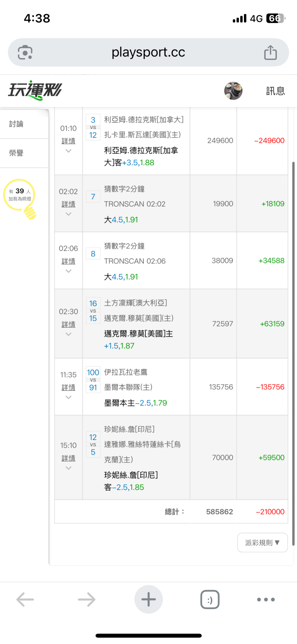
Task: Open the user profile avatar
Action: 233,91
